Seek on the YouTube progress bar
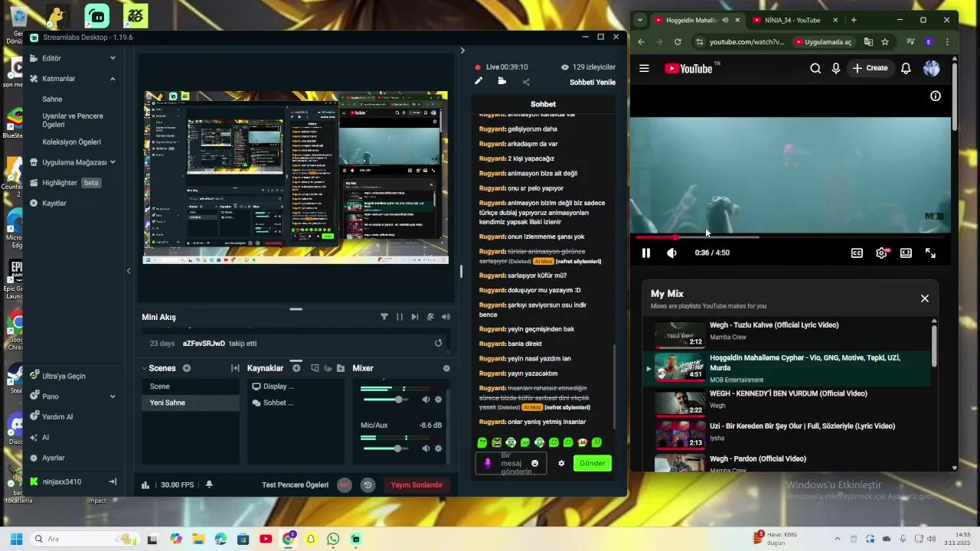 click(x=790, y=237)
